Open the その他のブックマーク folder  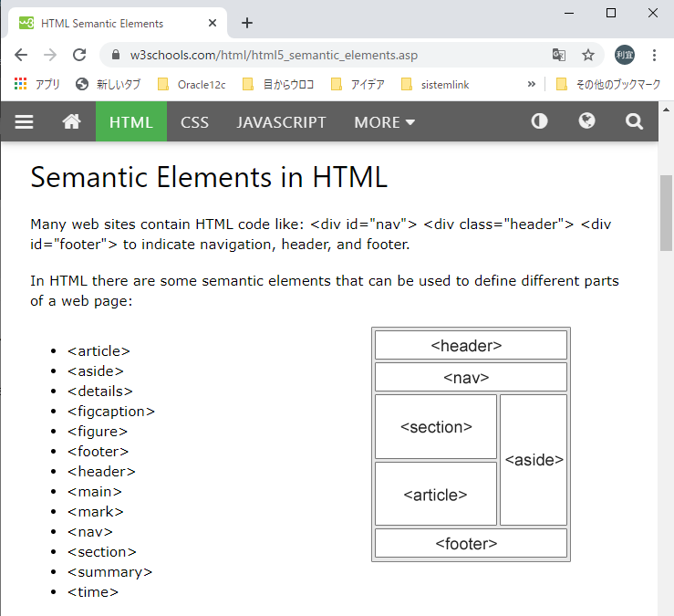(608, 84)
